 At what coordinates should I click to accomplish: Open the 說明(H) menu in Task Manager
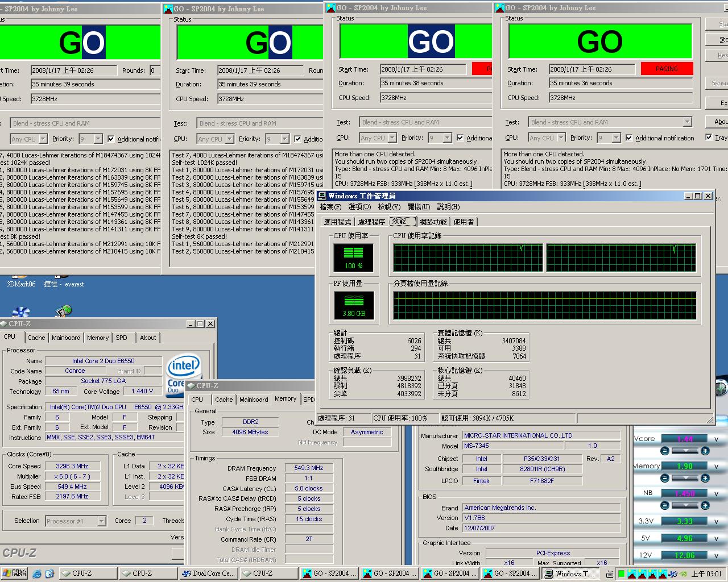tap(448, 207)
